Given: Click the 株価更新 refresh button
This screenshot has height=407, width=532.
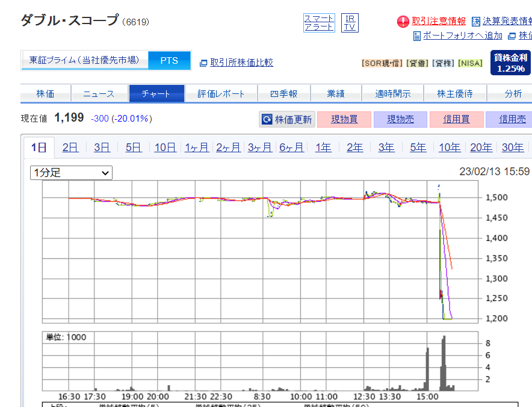Looking at the screenshot, I should tap(287, 119).
